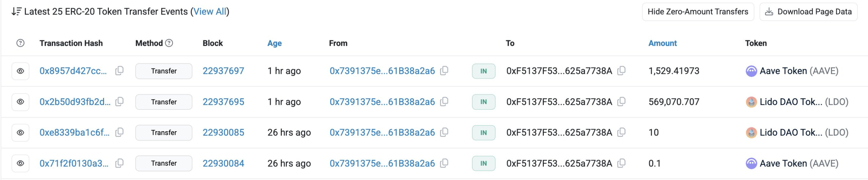This screenshot has width=868, height=180.
Task: Open From address in block 22937695 row
Action: [x=382, y=102]
